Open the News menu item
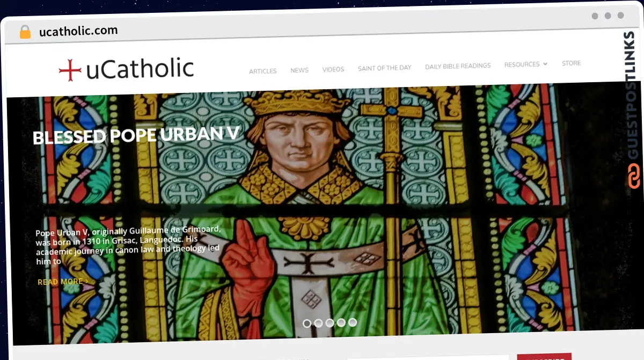 tap(299, 70)
